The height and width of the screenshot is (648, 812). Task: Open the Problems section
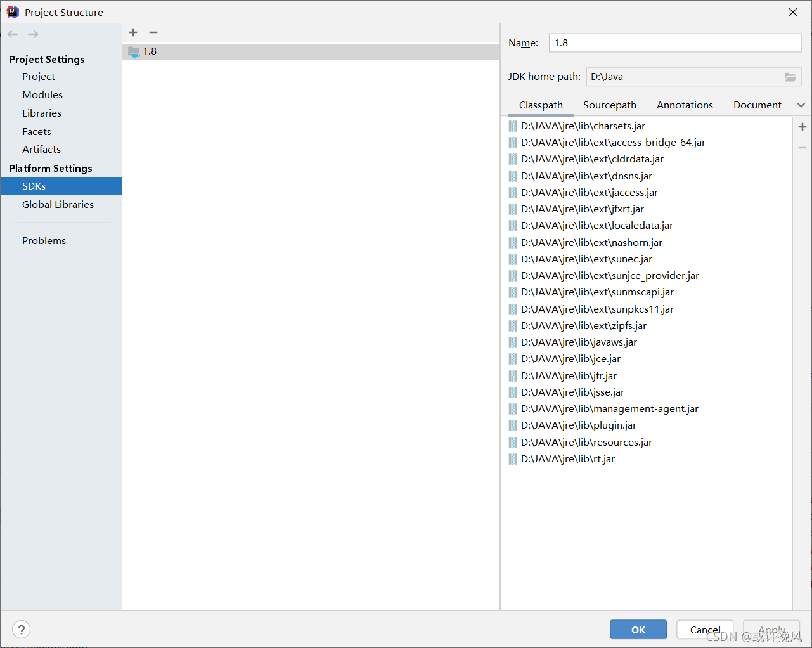coord(44,240)
